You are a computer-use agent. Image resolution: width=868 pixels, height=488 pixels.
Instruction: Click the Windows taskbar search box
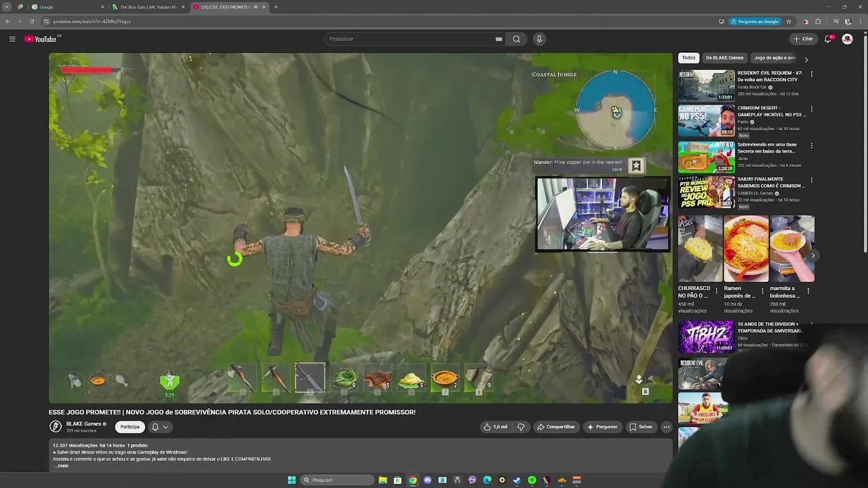click(x=337, y=480)
